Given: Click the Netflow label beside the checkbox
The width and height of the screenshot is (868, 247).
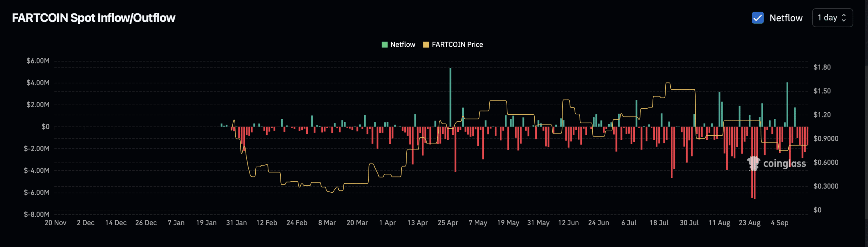Looking at the screenshot, I should 786,18.
